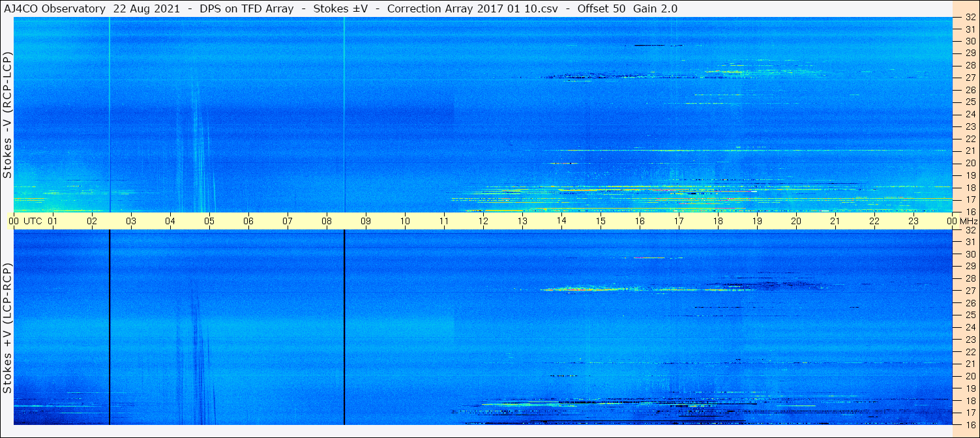Click the '15' hour tick label
The image size is (980, 438).
[601, 221]
